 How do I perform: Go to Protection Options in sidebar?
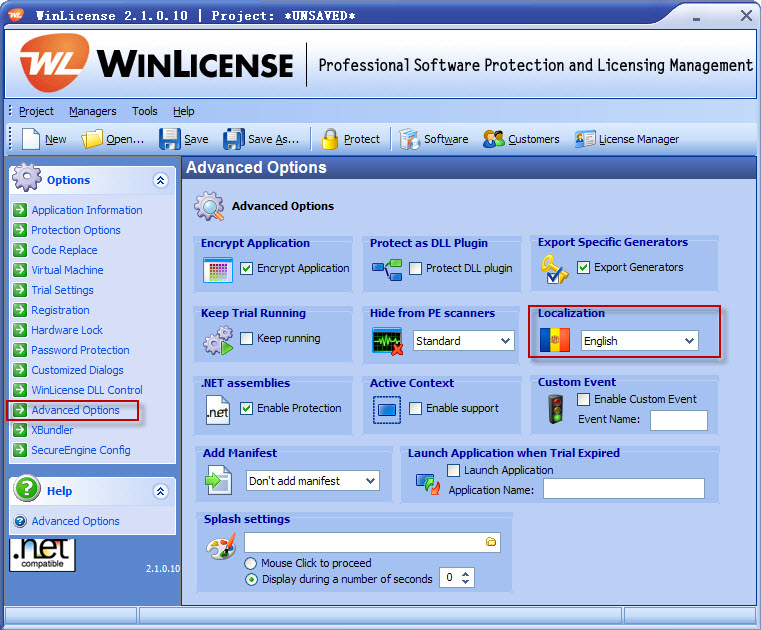(76, 230)
